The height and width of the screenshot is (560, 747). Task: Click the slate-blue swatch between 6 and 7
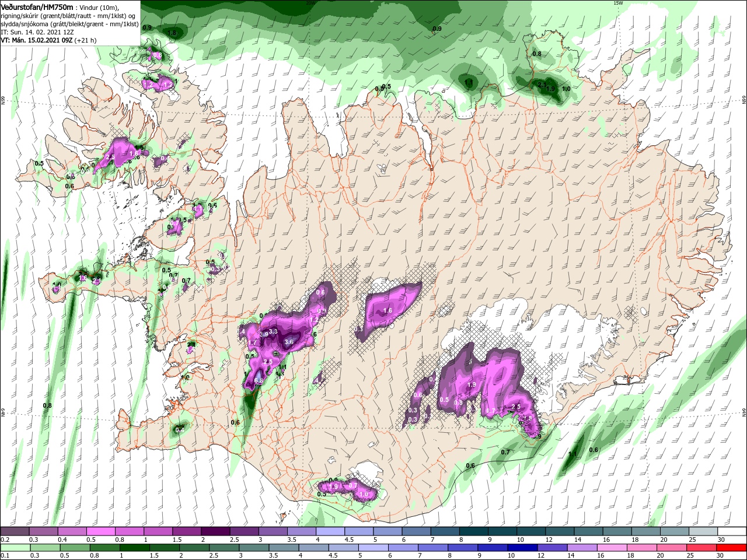(x=416, y=531)
